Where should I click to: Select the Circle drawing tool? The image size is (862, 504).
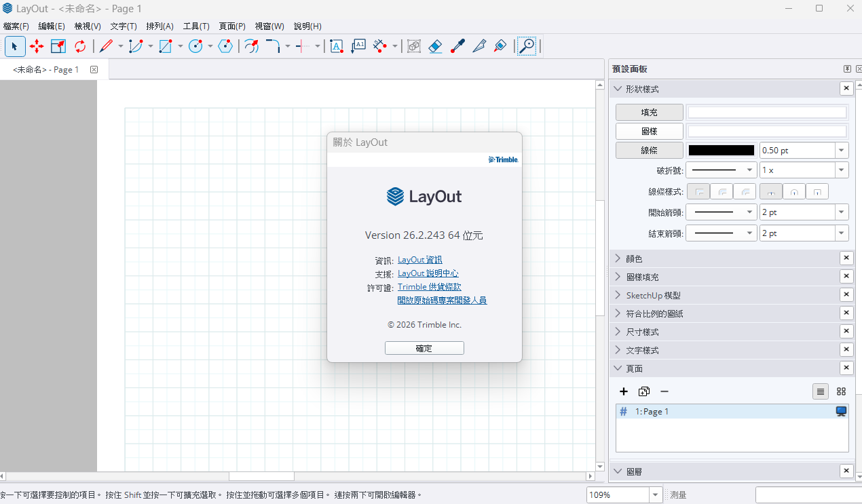pos(195,46)
